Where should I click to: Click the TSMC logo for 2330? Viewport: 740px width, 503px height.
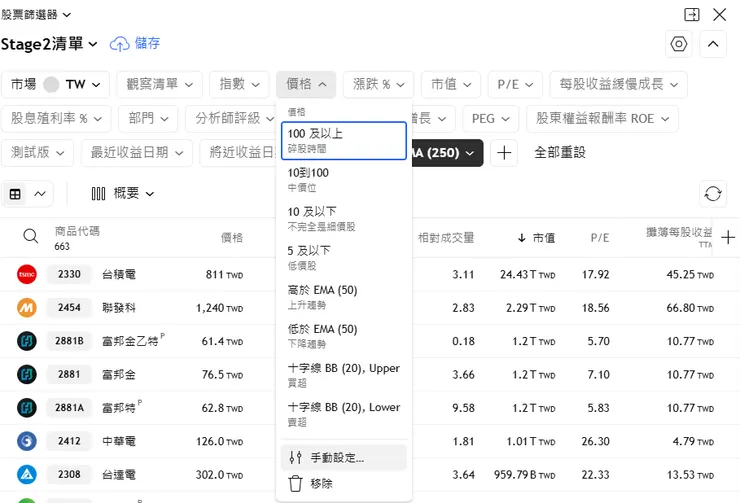click(x=27, y=274)
